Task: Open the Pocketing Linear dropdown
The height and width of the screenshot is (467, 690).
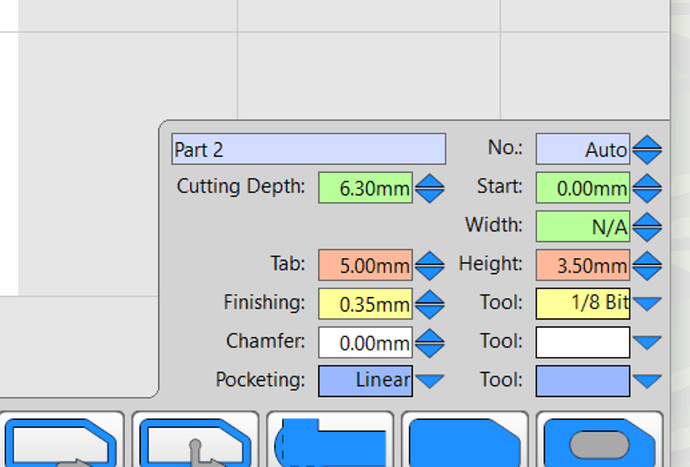Action: coord(430,381)
